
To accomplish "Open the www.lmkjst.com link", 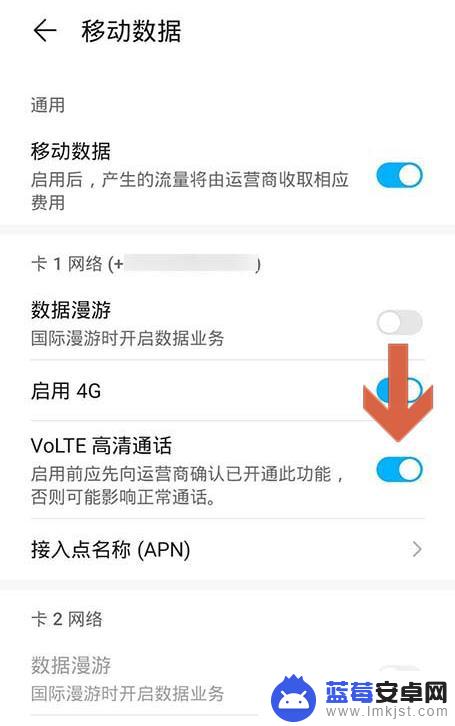I will pos(386,712).
